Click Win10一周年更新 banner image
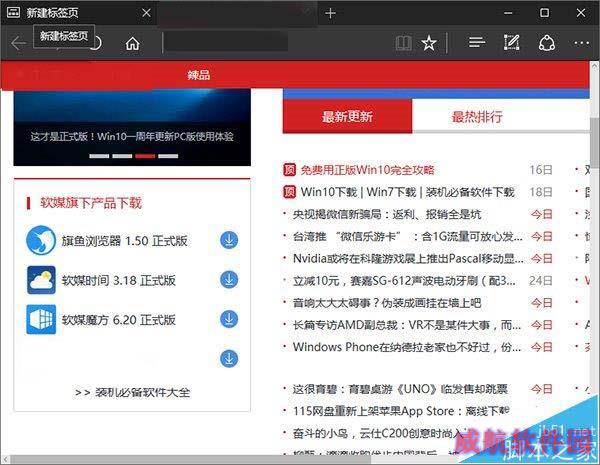 point(132,127)
